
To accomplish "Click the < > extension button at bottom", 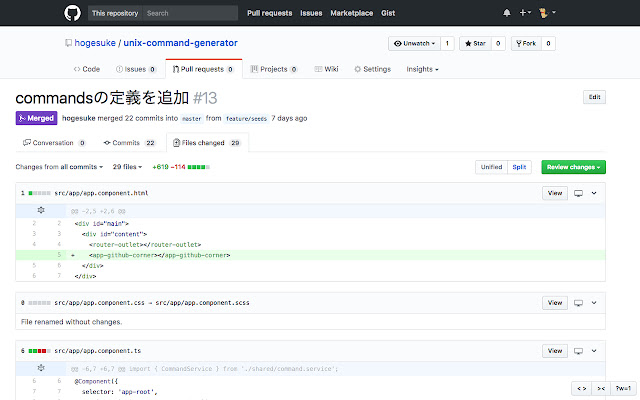I will (582, 389).
